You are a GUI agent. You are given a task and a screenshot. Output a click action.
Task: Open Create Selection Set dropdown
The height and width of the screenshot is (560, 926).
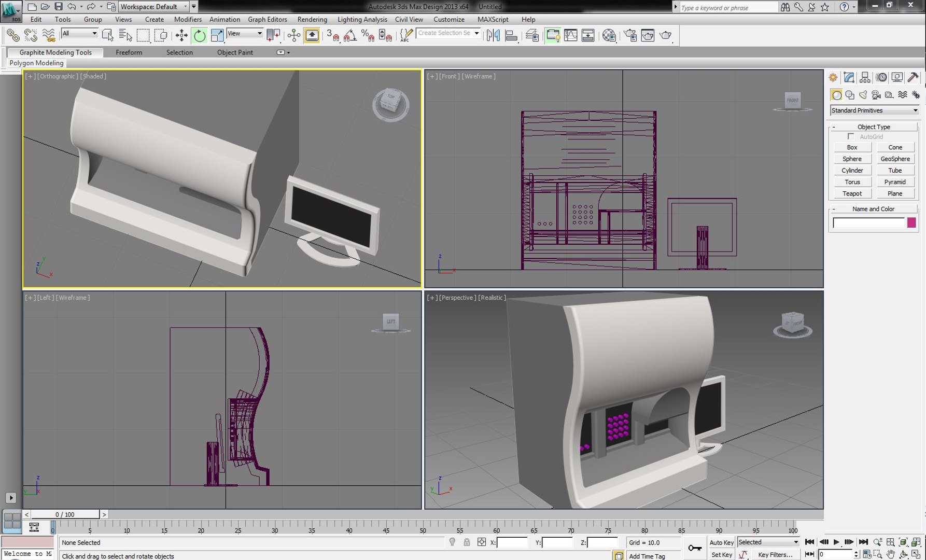tap(448, 33)
